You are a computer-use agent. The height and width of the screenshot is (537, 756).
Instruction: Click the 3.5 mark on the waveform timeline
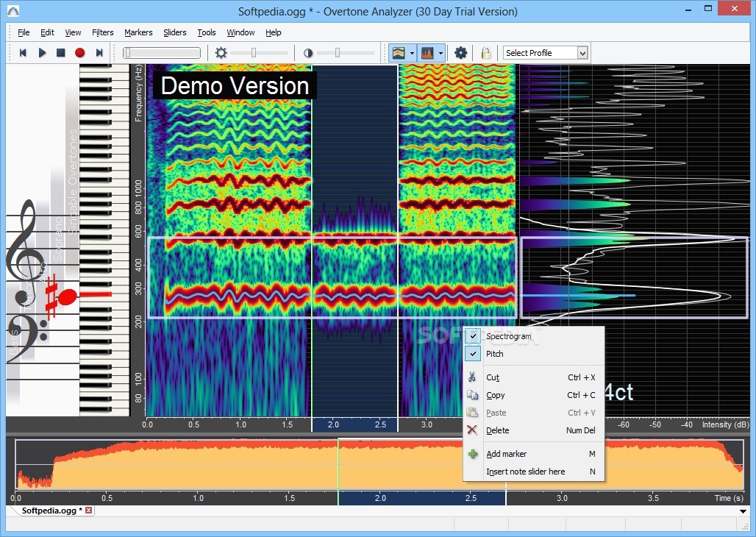tap(653, 498)
